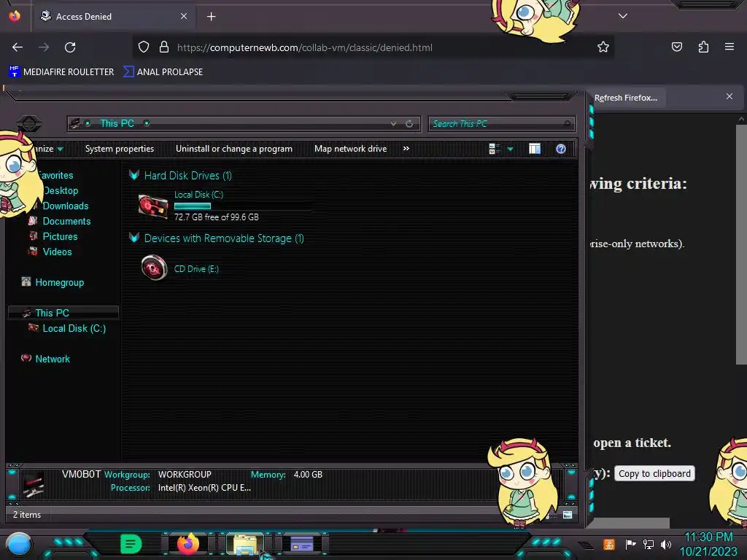Click the large icons view button in status bar
This screenshot has height=560, width=747.
tap(568, 515)
